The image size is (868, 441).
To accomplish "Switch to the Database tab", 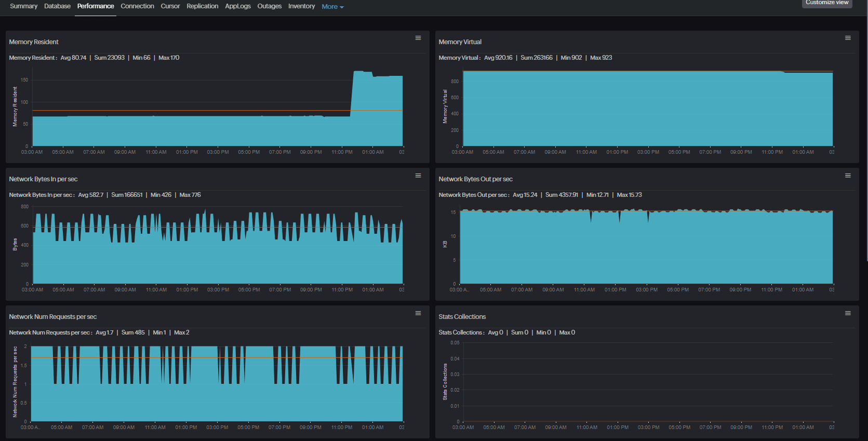I will 57,6.
